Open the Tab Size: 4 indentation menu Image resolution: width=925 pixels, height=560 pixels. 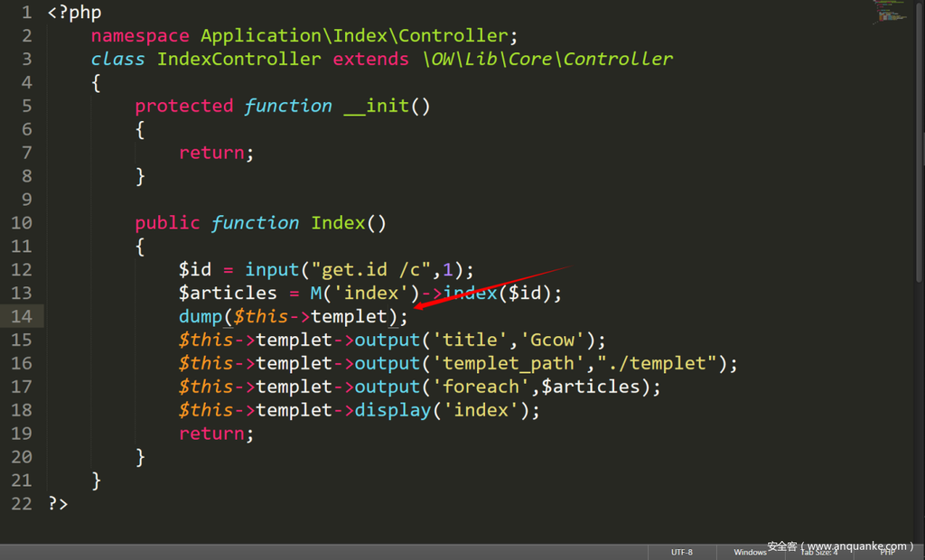point(818,552)
